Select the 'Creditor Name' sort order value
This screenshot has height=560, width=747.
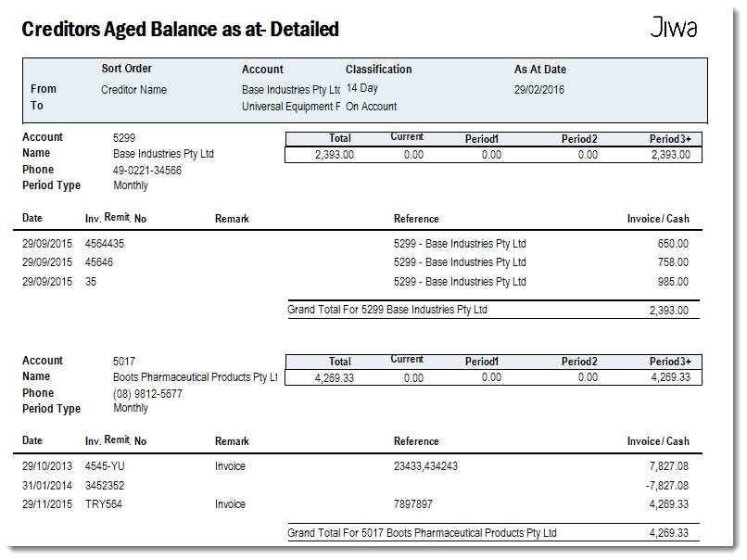133,90
